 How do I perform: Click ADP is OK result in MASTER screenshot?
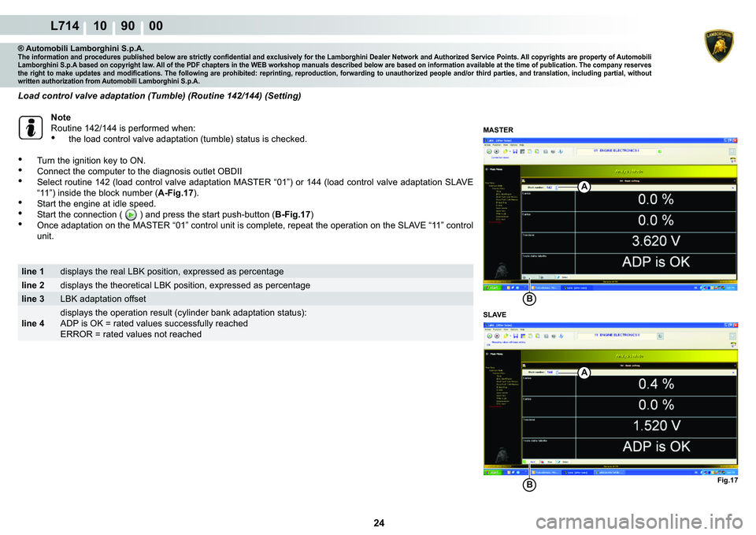tap(656, 262)
